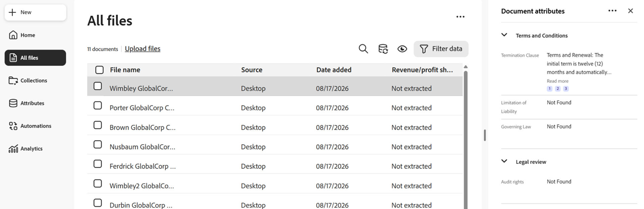Viewport: 644px width, 209px height.
Task: Check the Wimbley GlobalCor... row checkbox
Action: (x=98, y=86)
